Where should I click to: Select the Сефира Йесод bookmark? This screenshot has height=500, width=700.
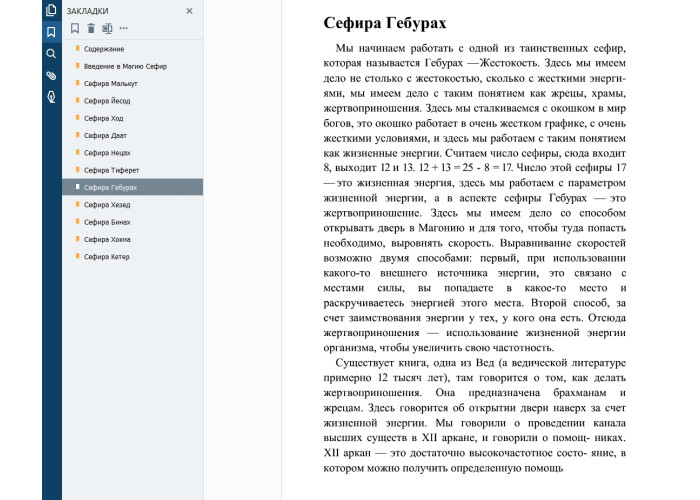point(108,101)
